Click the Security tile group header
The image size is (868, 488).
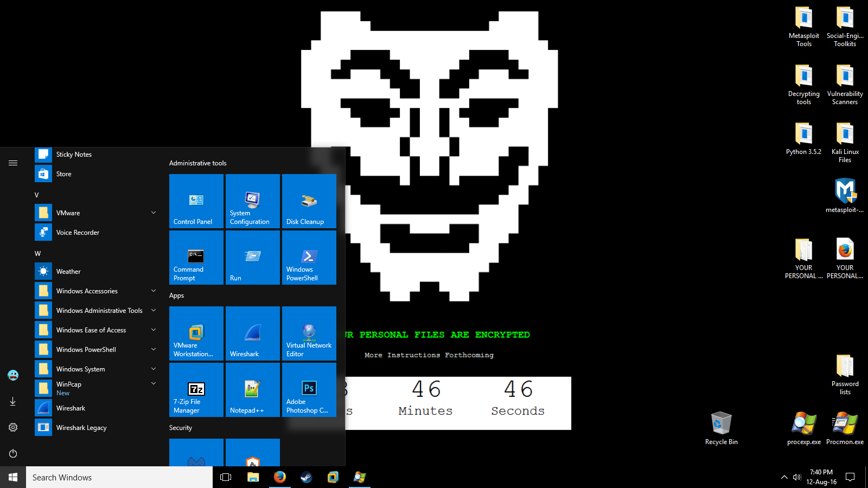click(181, 428)
